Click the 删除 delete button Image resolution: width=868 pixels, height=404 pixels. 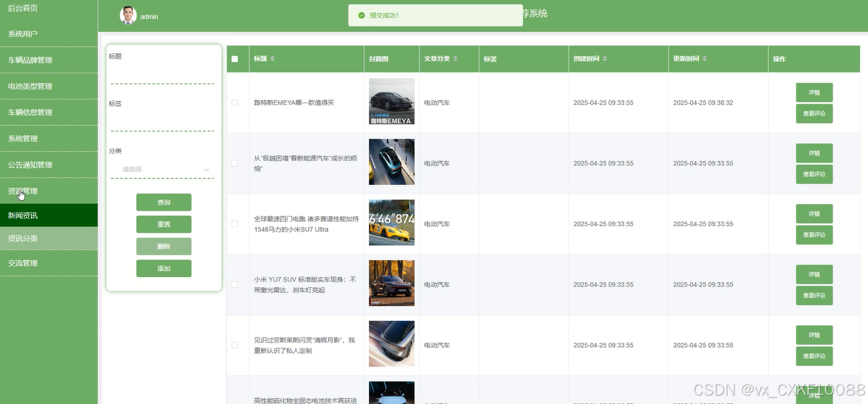(164, 246)
